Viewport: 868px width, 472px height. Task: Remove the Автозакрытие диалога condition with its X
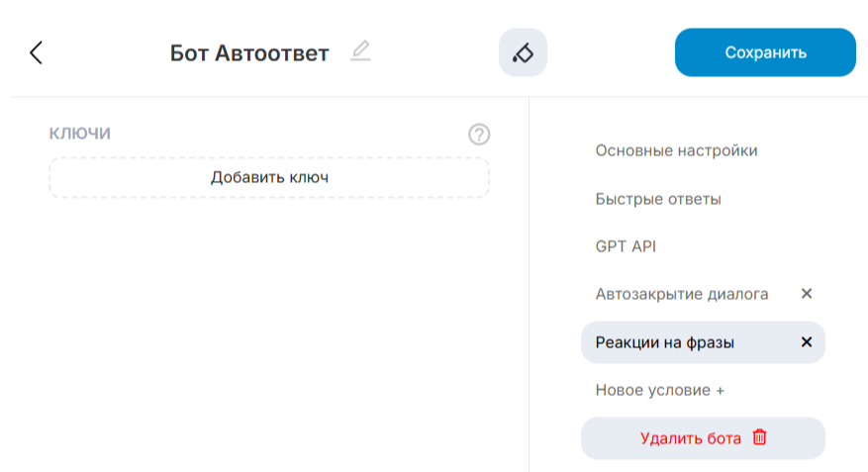pos(807,294)
